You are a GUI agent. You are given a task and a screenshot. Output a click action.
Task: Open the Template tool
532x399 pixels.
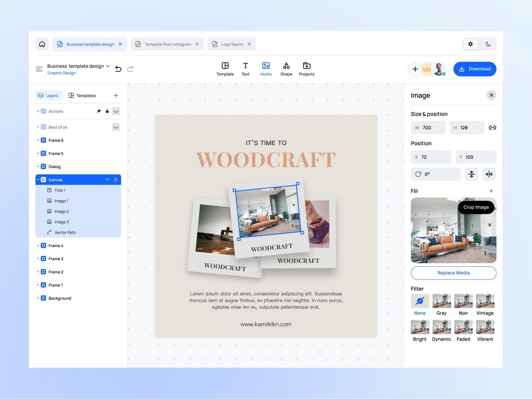click(225, 69)
